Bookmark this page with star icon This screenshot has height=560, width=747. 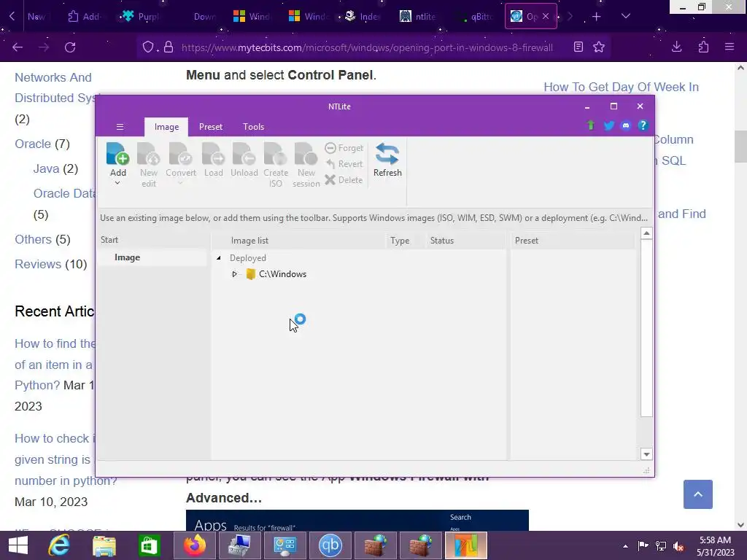pyautogui.click(x=599, y=47)
